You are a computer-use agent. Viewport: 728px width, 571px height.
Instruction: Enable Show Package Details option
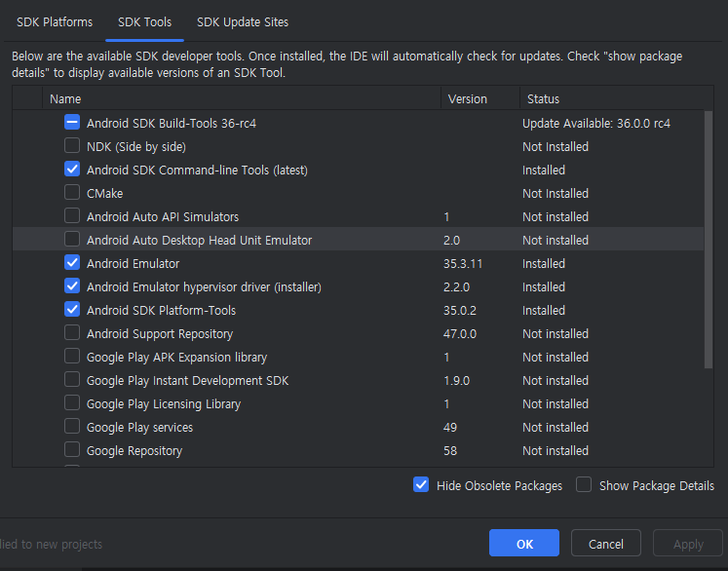(584, 484)
